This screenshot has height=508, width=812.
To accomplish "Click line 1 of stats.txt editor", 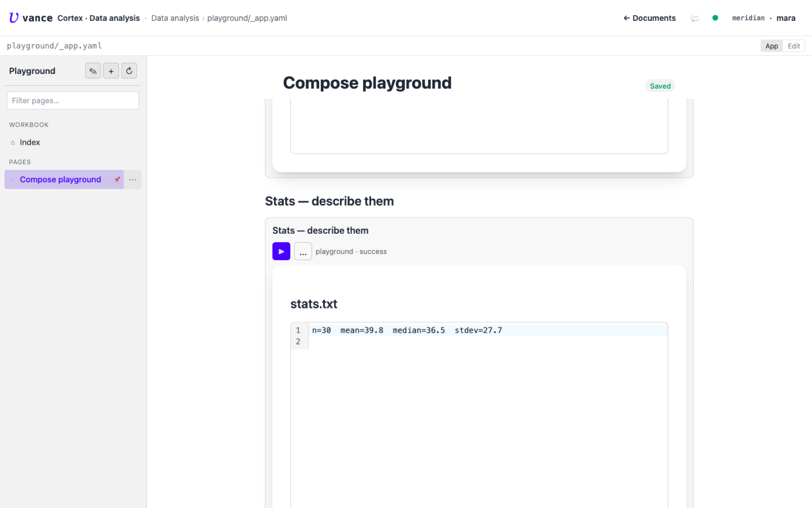I will tap(487, 330).
